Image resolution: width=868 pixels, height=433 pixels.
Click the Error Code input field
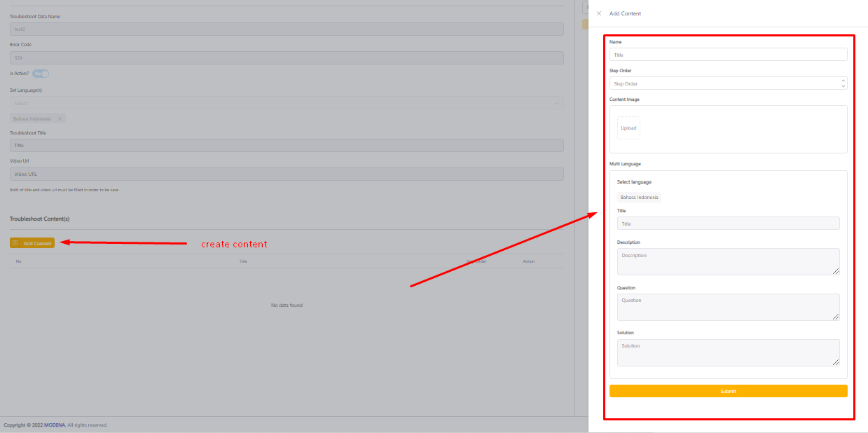(x=286, y=57)
